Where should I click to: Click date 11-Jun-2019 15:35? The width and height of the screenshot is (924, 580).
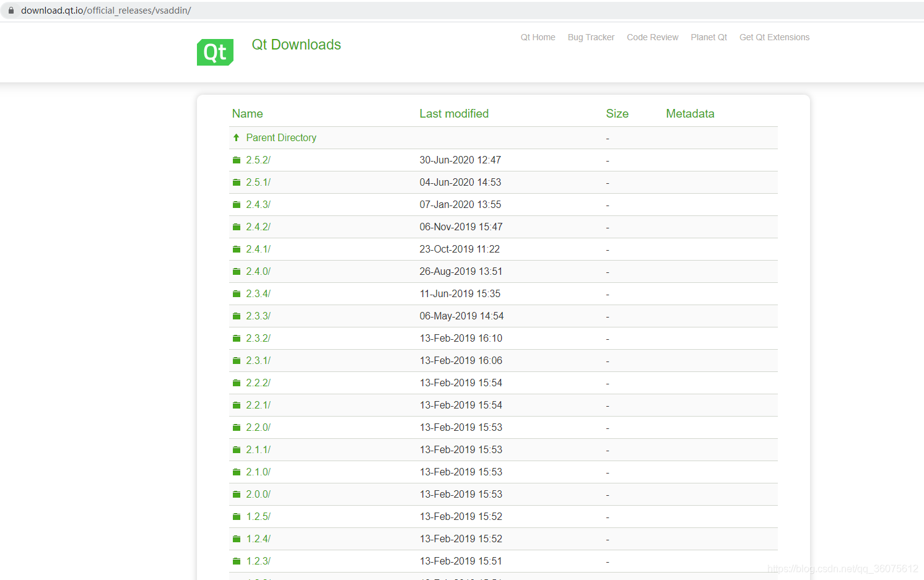(460, 293)
